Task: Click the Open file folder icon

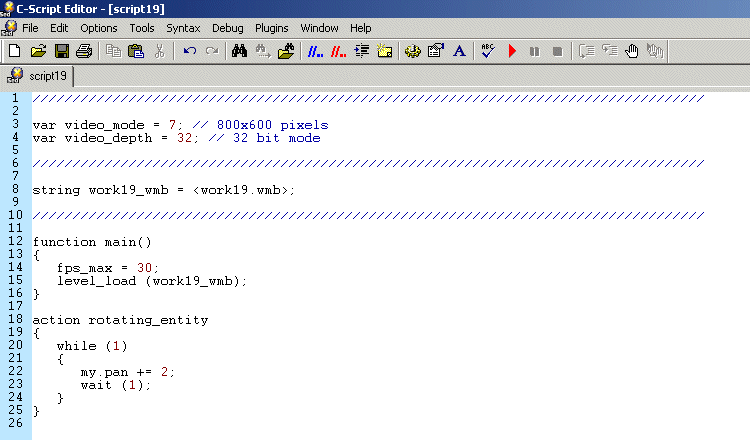Action: [38, 50]
